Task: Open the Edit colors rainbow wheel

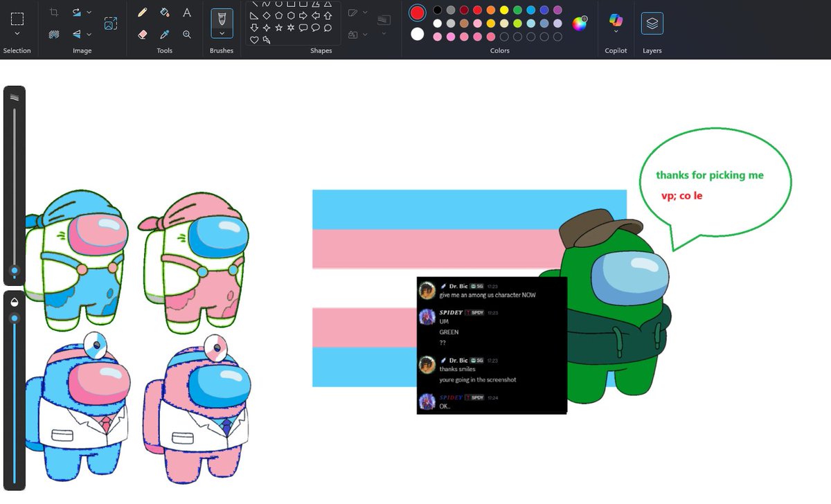Action: coord(580,24)
